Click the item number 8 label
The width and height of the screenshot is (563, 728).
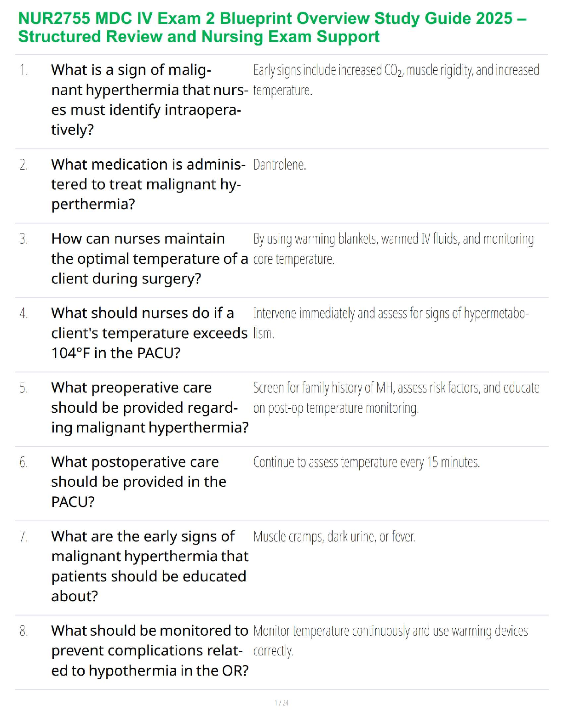click(x=23, y=631)
